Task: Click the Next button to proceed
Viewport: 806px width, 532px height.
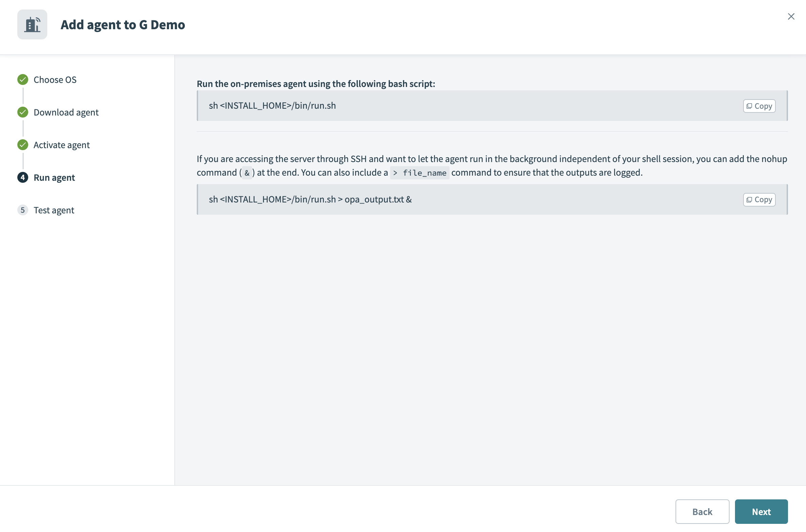Action: pyautogui.click(x=761, y=511)
